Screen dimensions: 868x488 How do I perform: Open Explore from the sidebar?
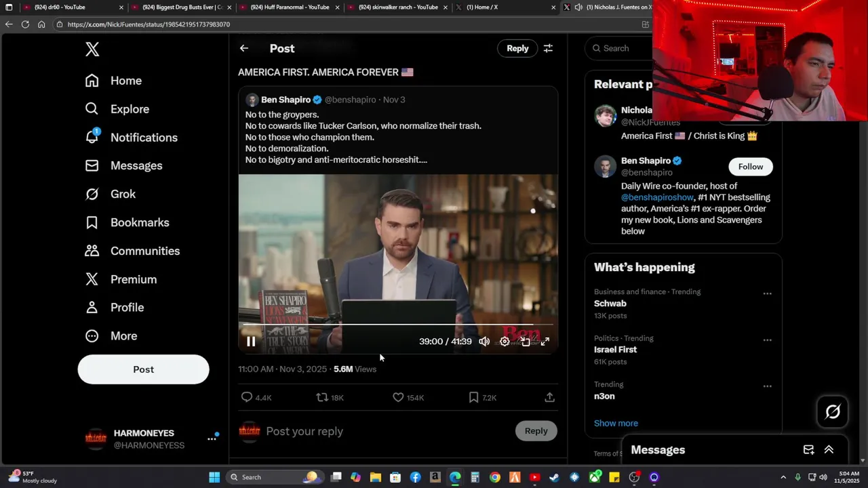[x=117, y=109]
